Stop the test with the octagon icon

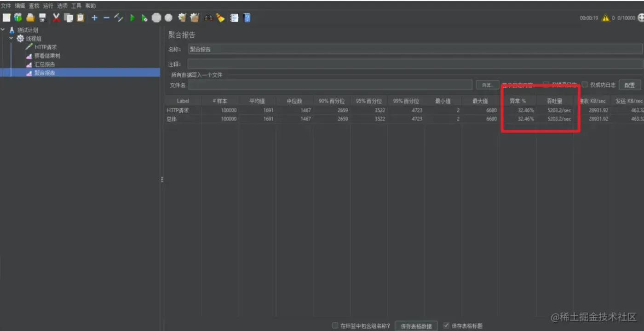pyautogui.click(x=157, y=18)
